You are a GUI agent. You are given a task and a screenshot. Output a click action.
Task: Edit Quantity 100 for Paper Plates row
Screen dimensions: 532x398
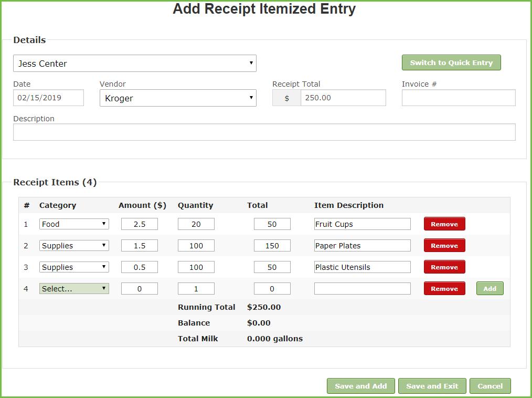click(x=196, y=246)
